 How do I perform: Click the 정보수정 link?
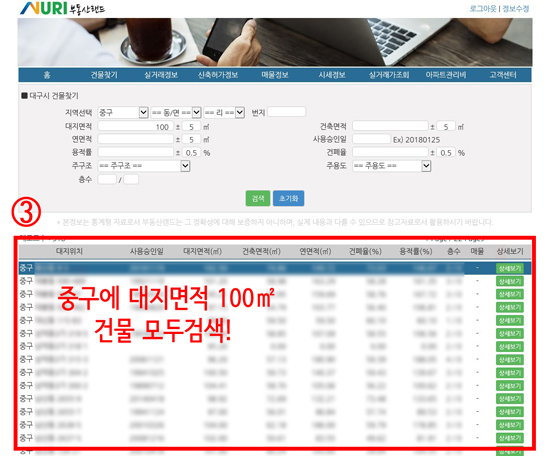pos(516,9)
